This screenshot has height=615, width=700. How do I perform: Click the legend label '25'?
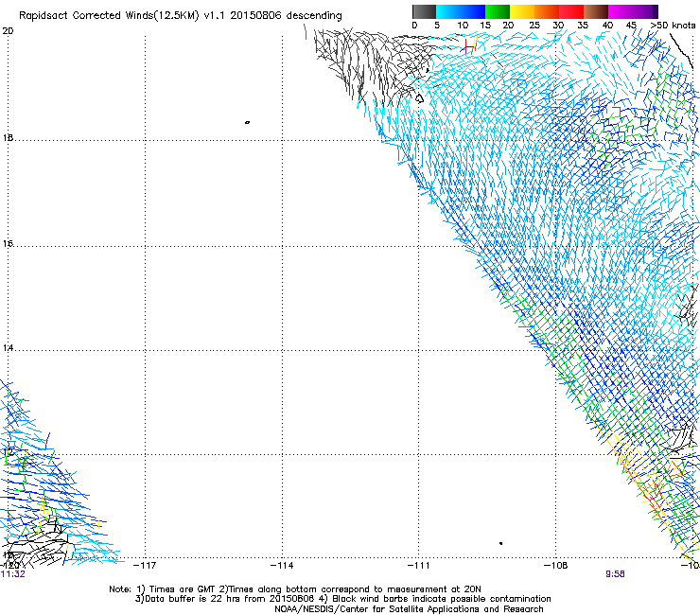coord(534,26)
